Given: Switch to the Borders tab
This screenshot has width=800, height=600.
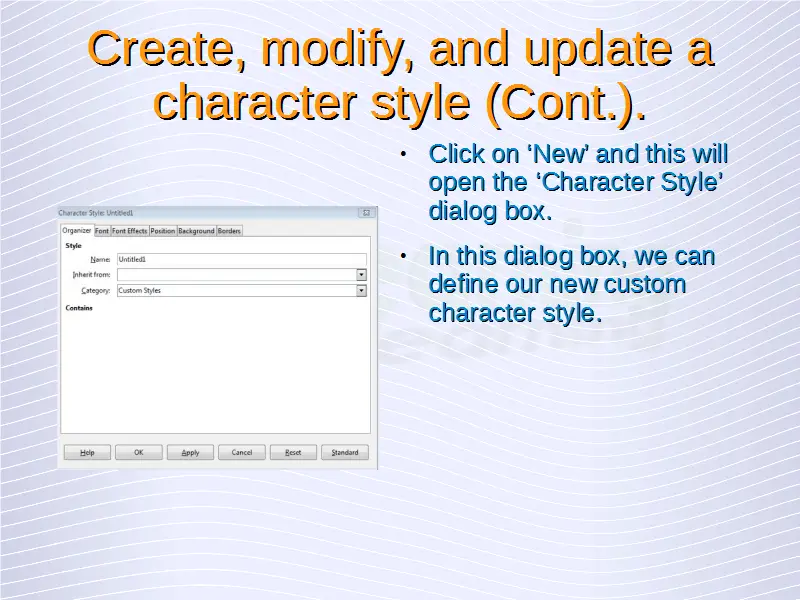Looking at the screenshot, I should tap(229, 231).
